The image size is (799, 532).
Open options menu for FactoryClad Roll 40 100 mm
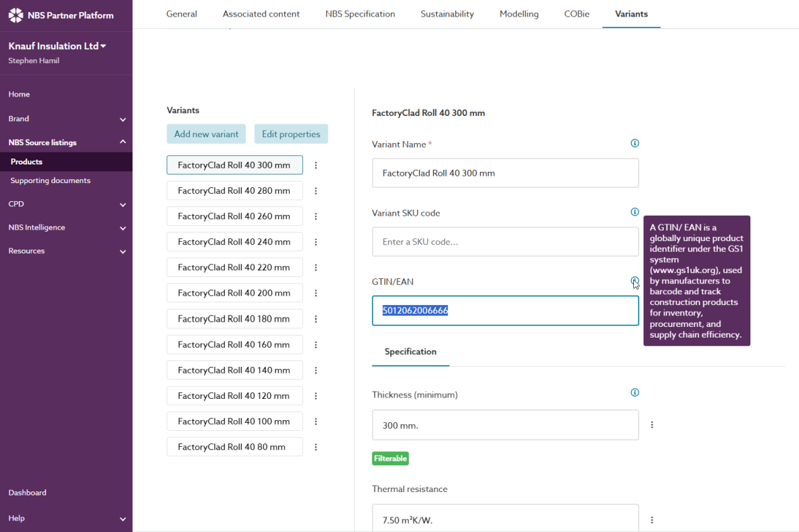(316, 421)
